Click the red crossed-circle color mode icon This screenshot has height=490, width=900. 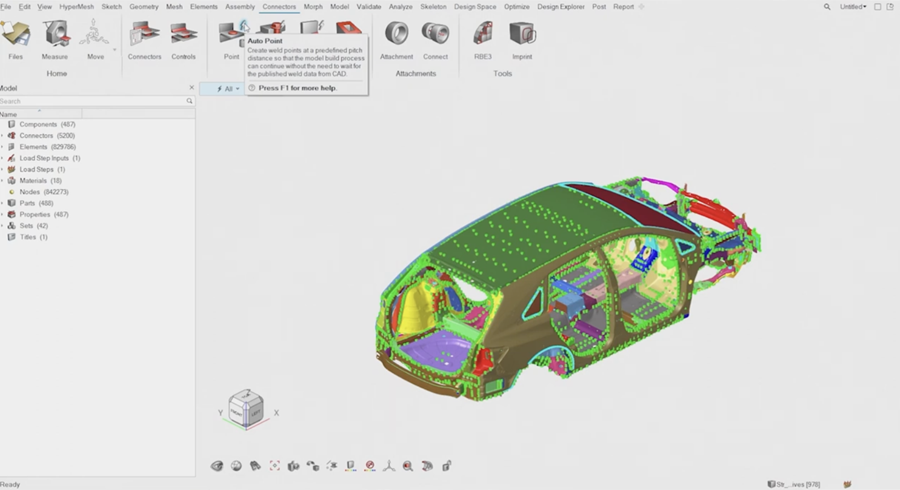(370, 466)
